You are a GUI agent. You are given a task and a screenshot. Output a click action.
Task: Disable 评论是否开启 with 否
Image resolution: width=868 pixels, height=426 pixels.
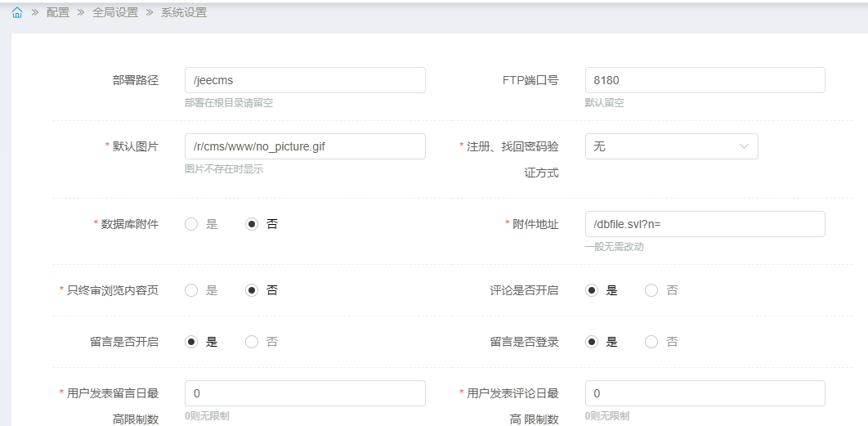pos(652,290)
